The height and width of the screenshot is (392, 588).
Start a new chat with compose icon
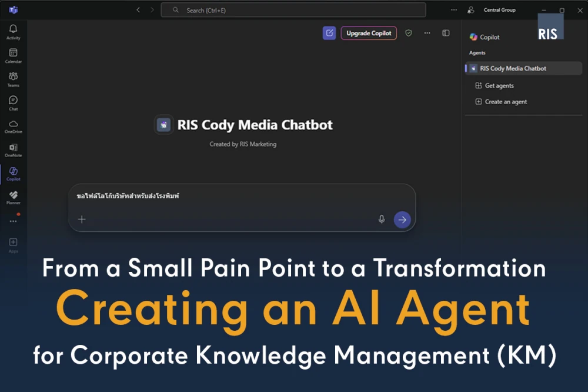tap(329, 33)
